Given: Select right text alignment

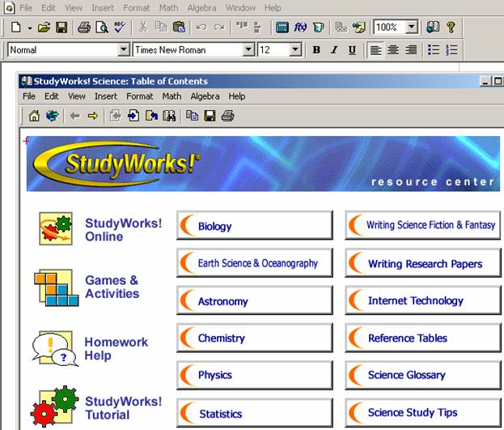Looking at the screenshot, I should click(411, 50).
